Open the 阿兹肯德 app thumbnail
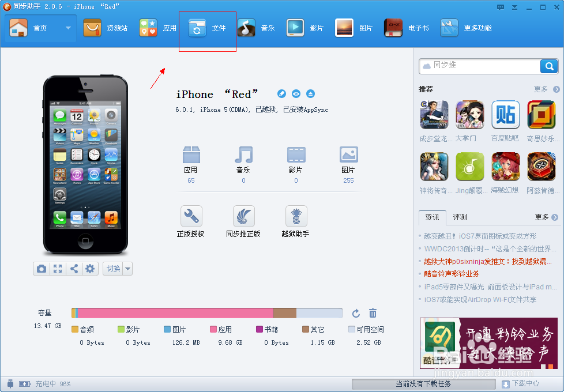 [x=542, y=167]
